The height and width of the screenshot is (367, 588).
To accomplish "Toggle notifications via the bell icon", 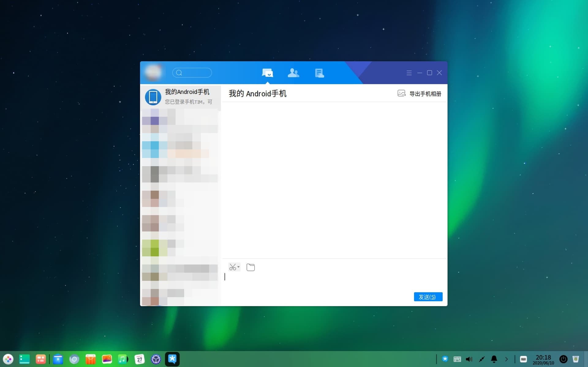I will click(494, 359).
